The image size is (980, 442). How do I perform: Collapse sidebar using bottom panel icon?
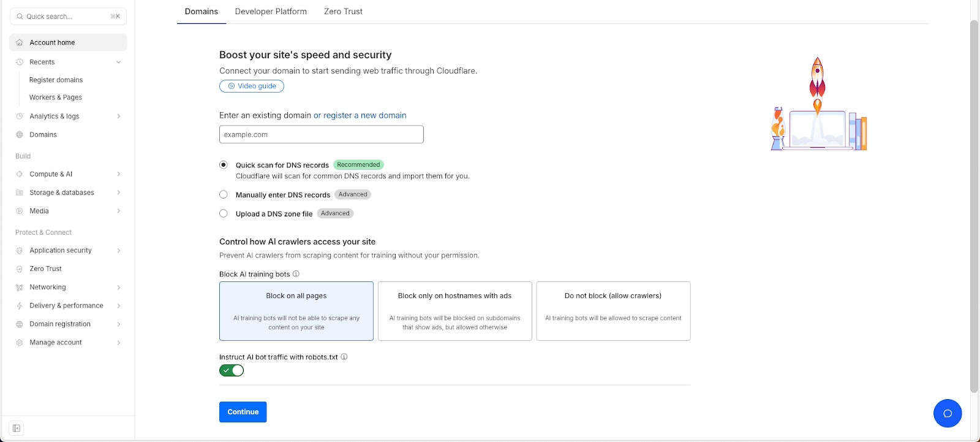pos(17,428)
